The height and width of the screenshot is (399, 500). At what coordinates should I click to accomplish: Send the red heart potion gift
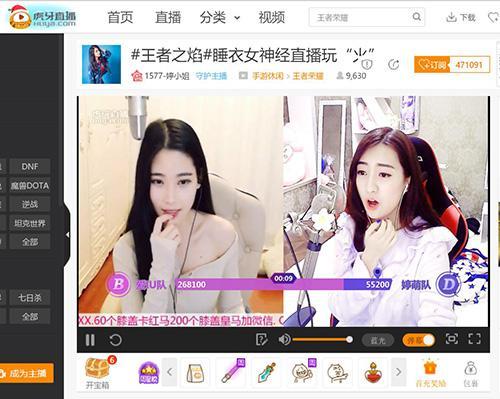point(373,373)
